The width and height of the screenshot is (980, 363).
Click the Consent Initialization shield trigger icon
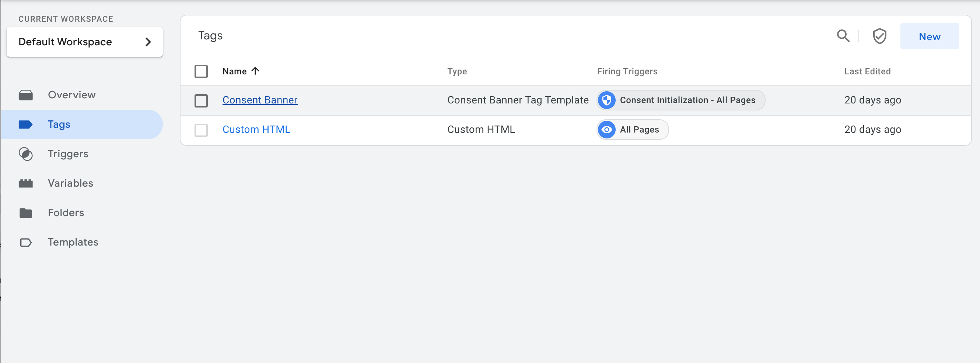coord(607,100)
